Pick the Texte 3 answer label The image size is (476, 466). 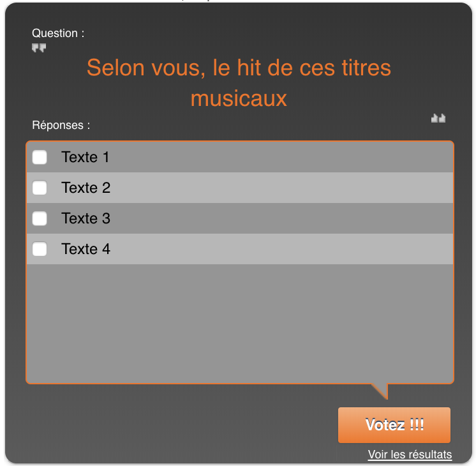86,218
